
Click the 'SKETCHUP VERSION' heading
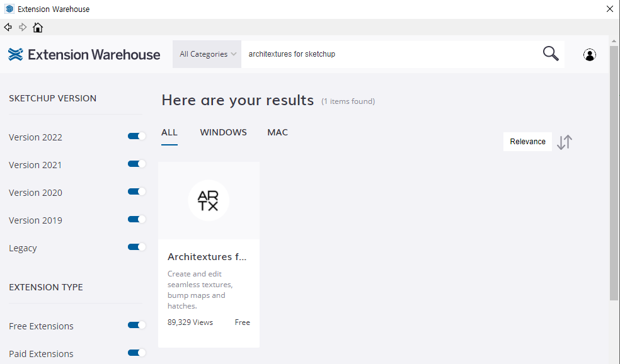click(52, 98)
